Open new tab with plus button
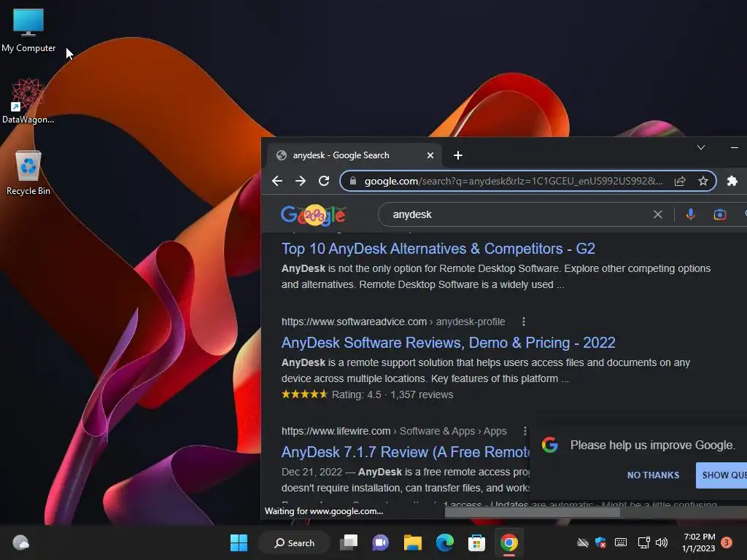Image resolution: width=747 pixels, height=560 pixels. (x=458, y=155)
